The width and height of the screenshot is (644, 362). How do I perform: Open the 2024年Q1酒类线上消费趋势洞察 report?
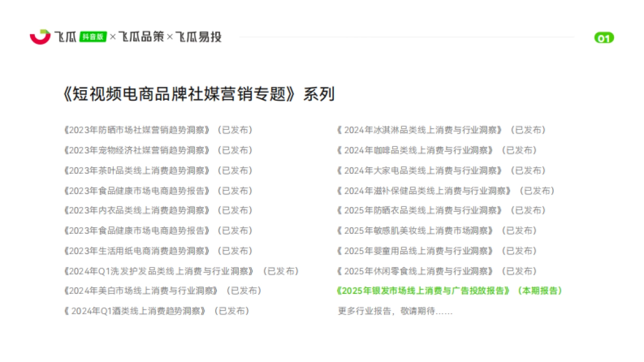coord(133,311)
